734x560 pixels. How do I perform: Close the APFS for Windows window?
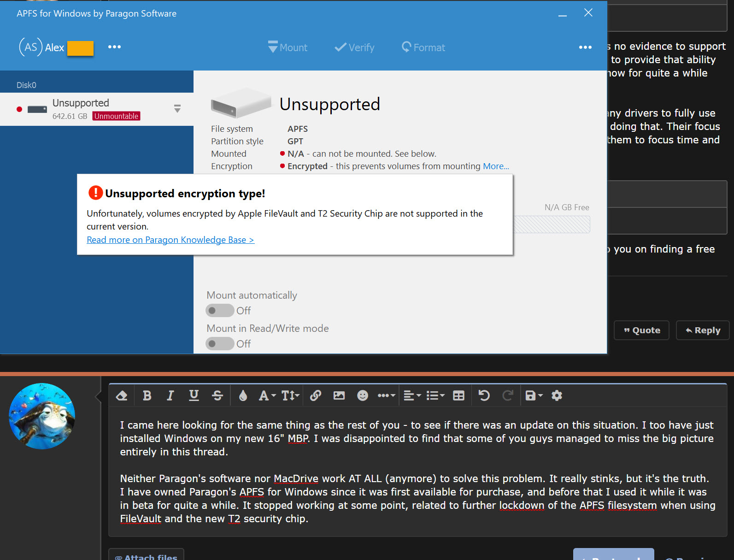point(588,13)
